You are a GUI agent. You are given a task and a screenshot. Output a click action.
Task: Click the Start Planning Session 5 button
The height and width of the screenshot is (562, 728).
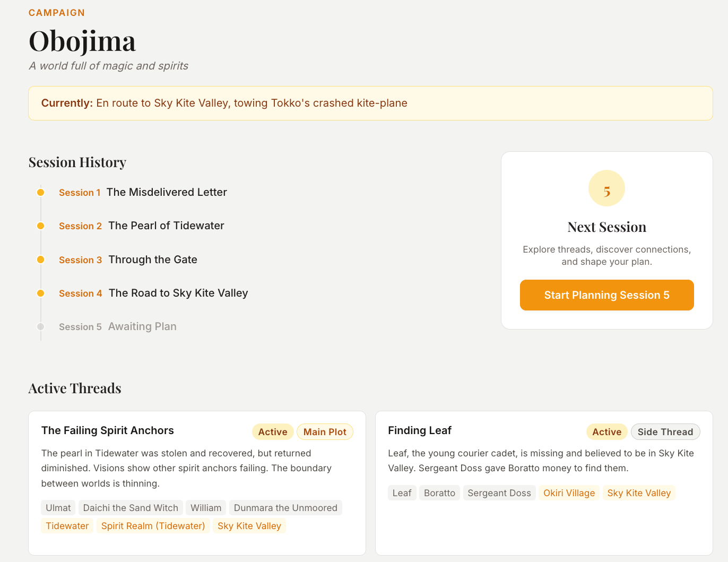click(x=606, y=295)
